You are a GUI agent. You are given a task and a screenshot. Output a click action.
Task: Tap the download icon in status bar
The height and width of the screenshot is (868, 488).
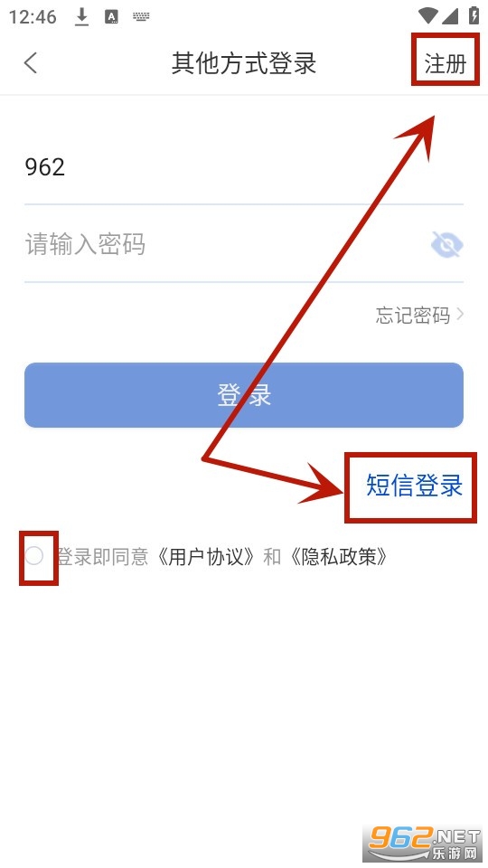coord(82,17)
